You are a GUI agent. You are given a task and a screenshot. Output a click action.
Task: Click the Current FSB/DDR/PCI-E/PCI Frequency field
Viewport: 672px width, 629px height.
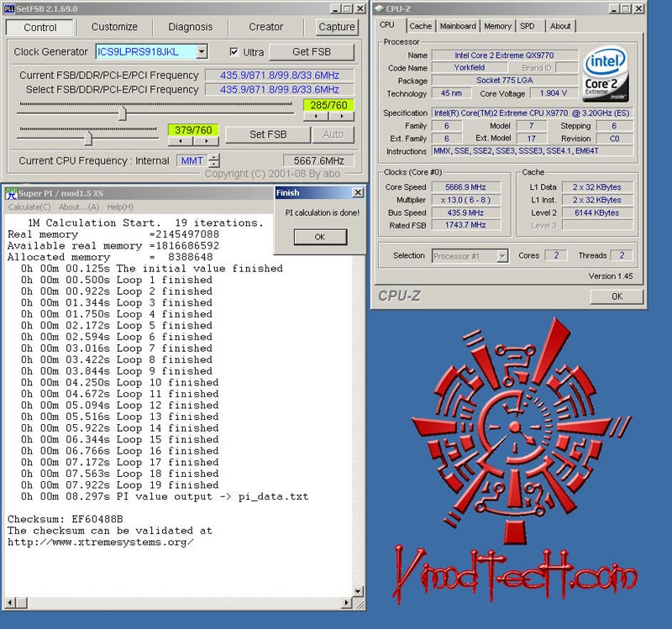(280, 76)
